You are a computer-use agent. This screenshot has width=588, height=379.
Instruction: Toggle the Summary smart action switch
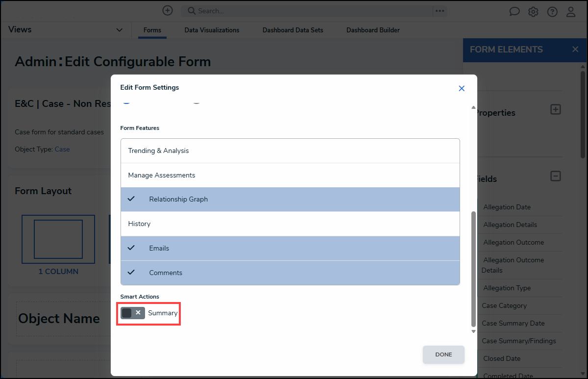point(133,313)
